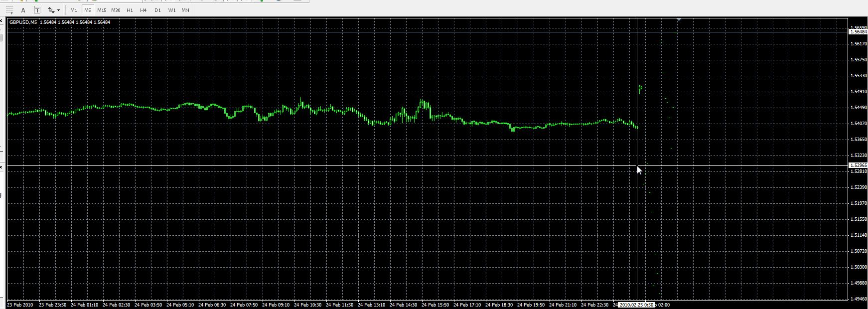Viewport: 868px width, 309px height.
Task: Open the Arrows tool dropdown arrow
Action: [59, 10]
